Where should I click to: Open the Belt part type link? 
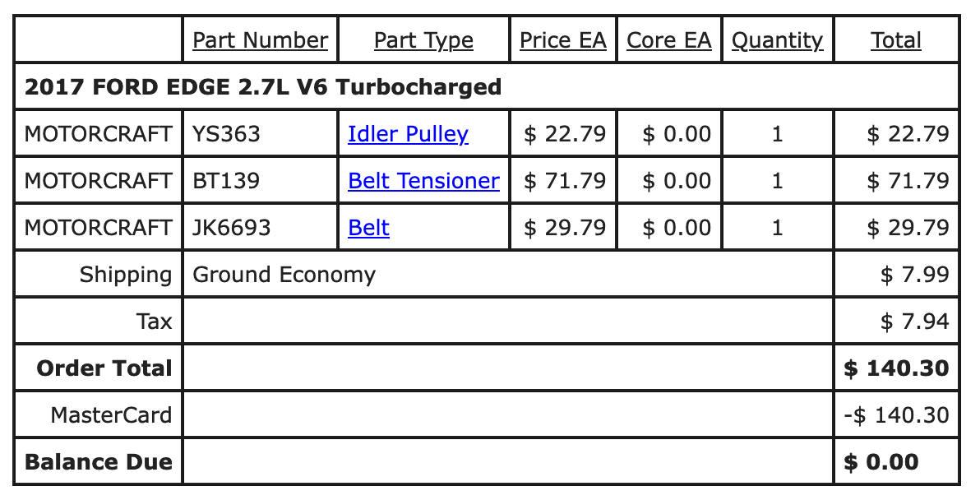369,228
